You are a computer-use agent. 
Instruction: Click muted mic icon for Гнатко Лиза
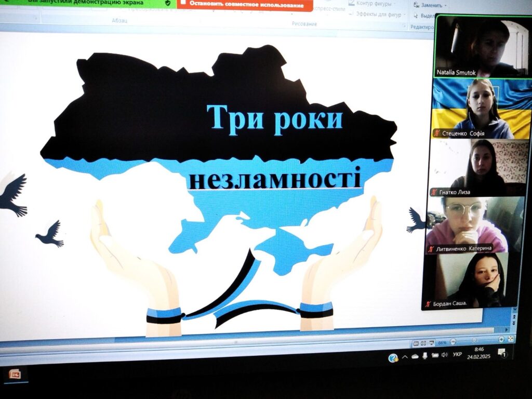tap(434, 192)
